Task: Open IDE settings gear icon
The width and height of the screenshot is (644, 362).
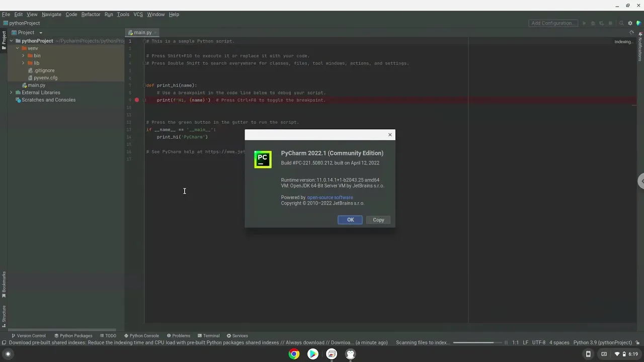Action: [x=630, y=23]
